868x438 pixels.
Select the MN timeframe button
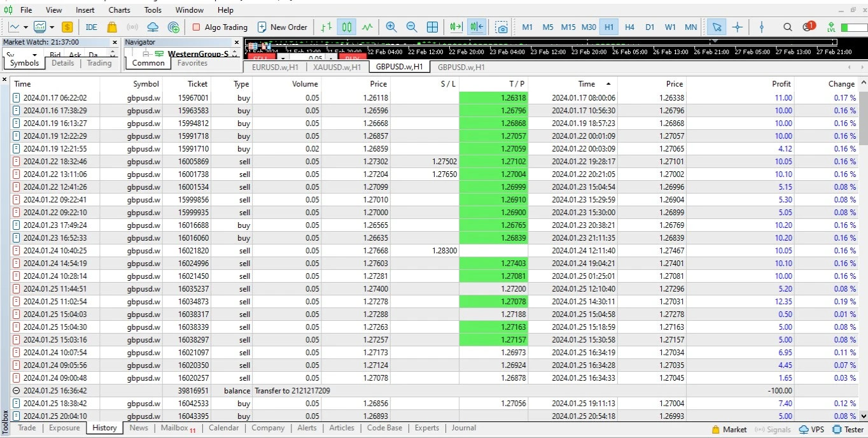690,27
